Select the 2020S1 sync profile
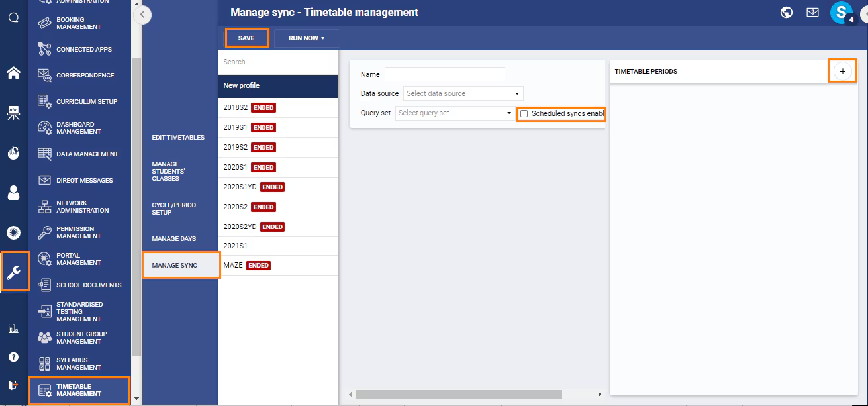Viewport: 868px width, 406px height. tap(278, 167)
